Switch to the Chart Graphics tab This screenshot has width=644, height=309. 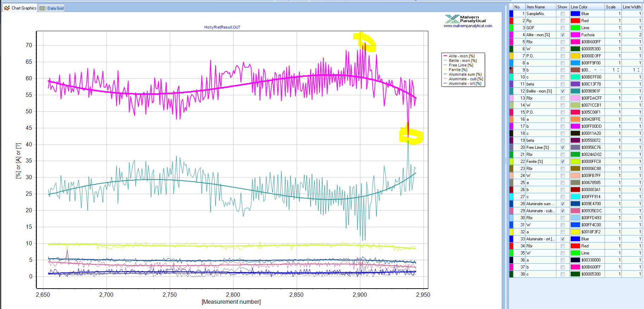20,8
